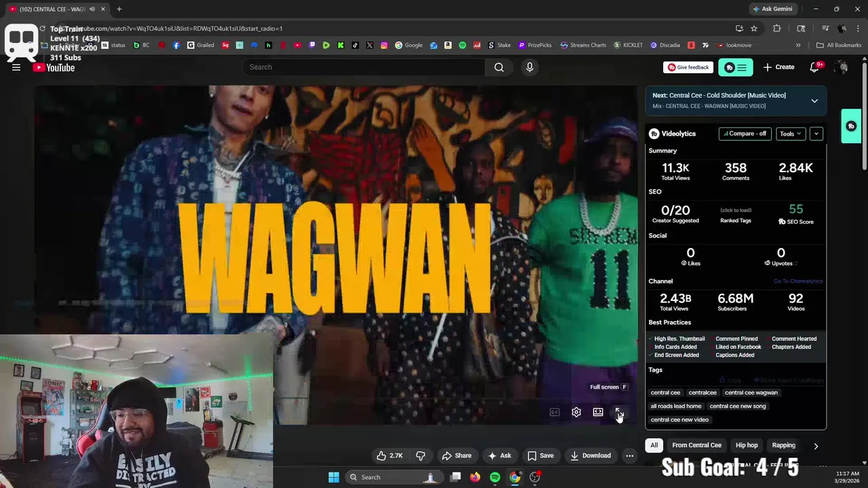Click the Download button
868x488 pixels.
[x=591, y=455]
